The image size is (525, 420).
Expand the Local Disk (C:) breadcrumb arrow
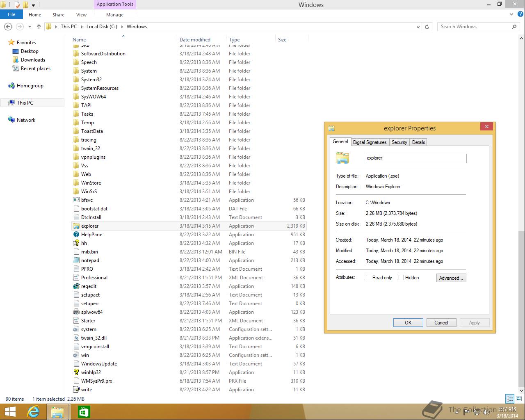click(x=122, y=27)
